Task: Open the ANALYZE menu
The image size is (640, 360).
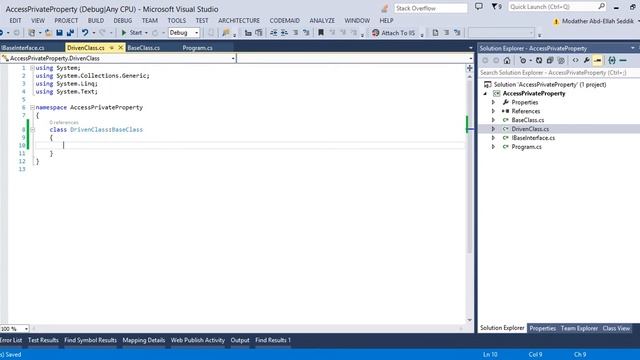Action: click(x=322, y=20)
